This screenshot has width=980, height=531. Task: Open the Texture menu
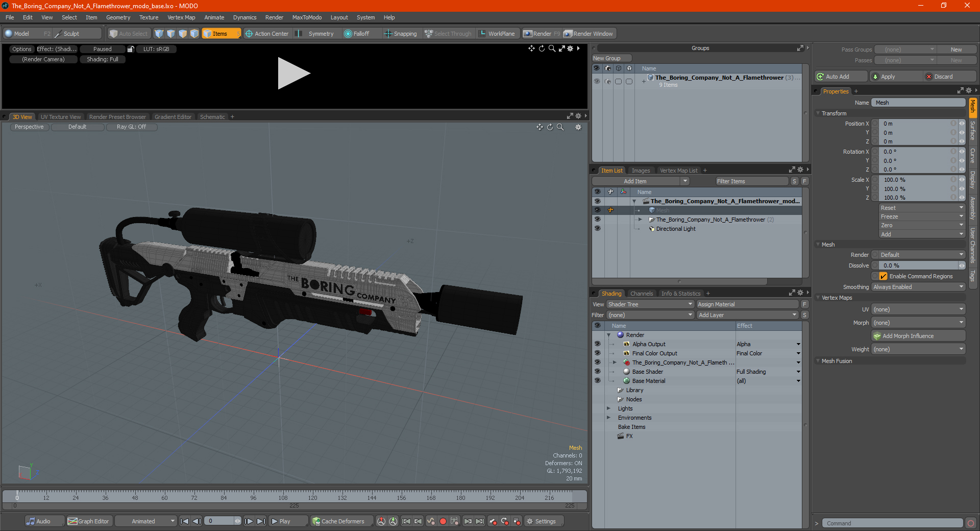[x=149, y=17]
